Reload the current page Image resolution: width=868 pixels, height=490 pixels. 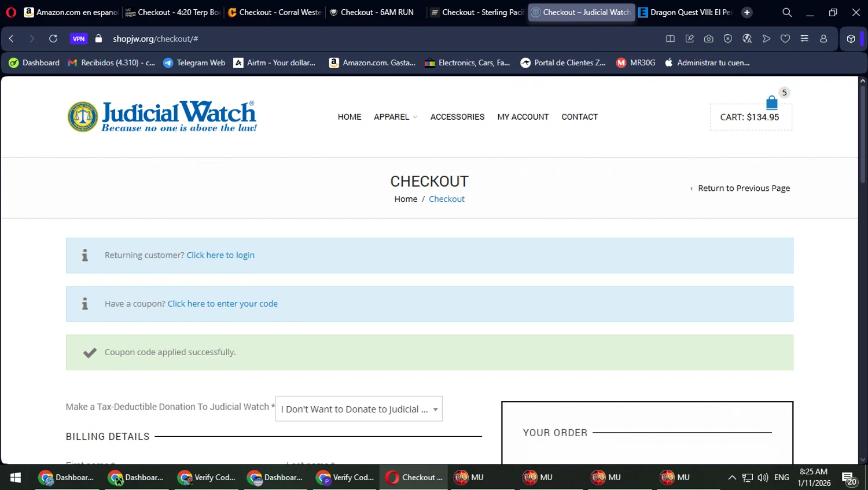[53, 39]
